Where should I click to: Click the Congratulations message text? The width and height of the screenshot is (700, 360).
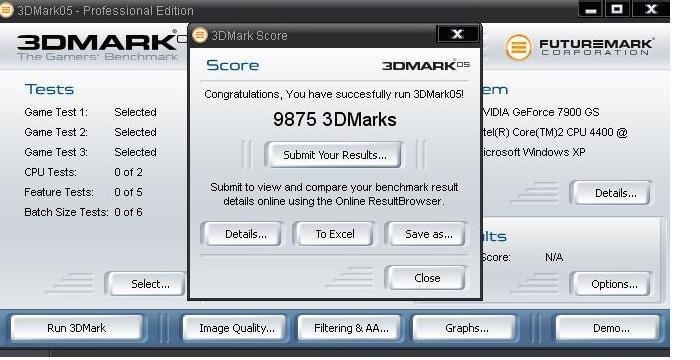click(334, 94)
